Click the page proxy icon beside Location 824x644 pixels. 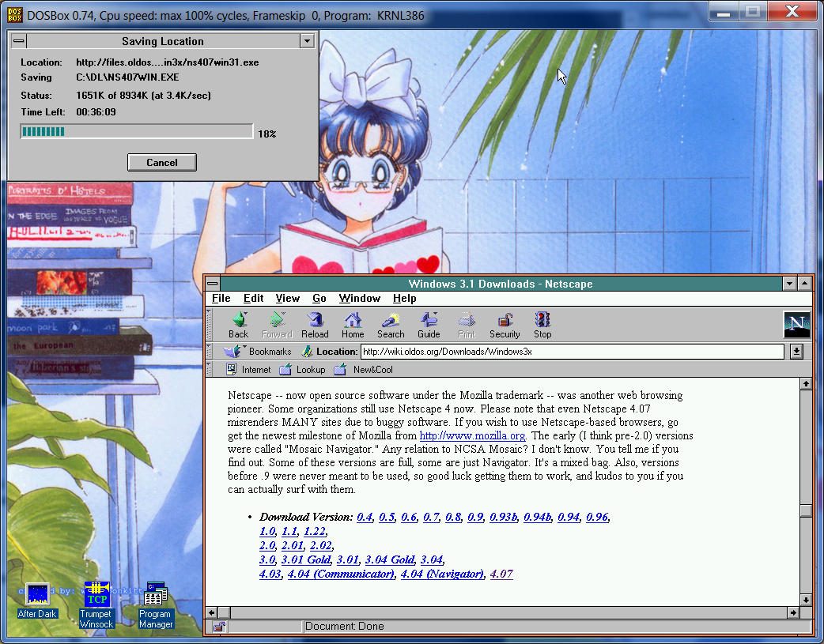[x=308, y=352]
